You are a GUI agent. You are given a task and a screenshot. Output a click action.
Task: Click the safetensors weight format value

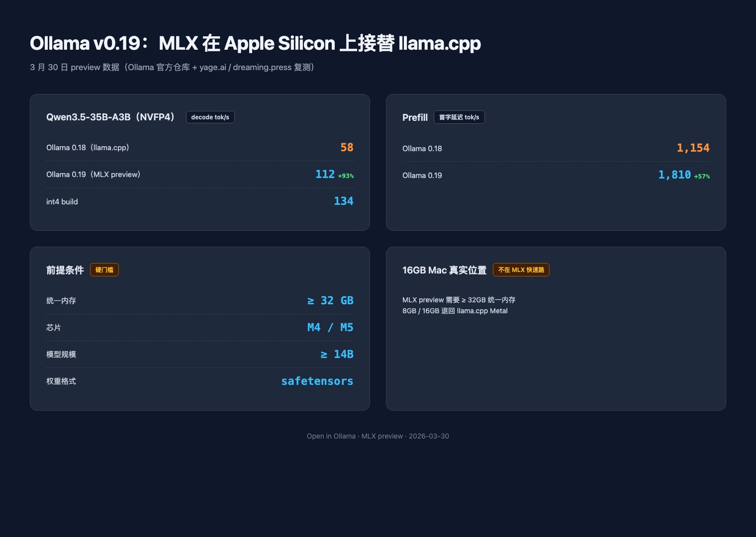tap(317, 381)
